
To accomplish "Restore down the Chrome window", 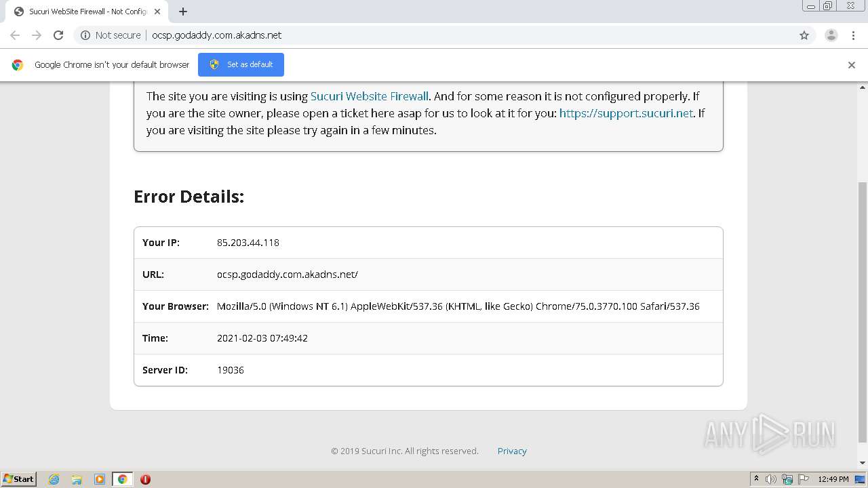I will pyautogui.click(x=828, y=5).
